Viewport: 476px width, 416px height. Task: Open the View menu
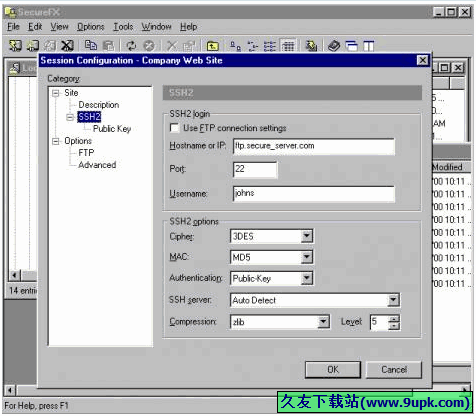59,27
